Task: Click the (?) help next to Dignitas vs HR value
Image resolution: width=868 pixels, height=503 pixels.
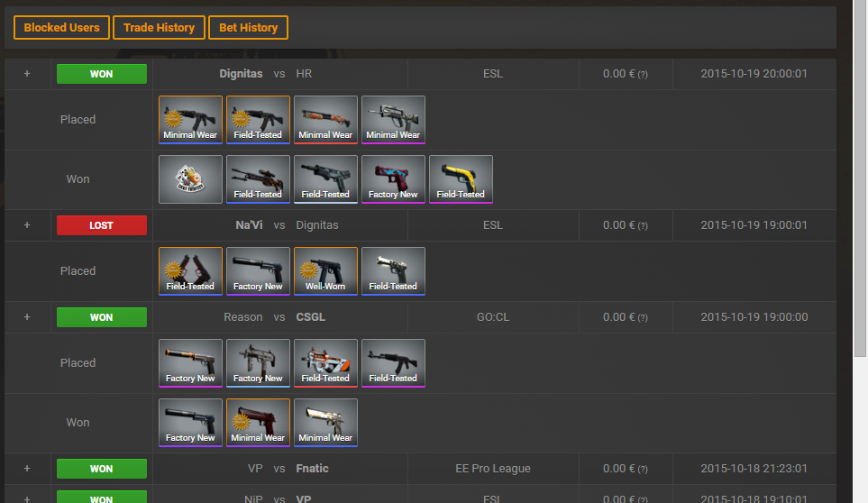Action: (643, 74)
